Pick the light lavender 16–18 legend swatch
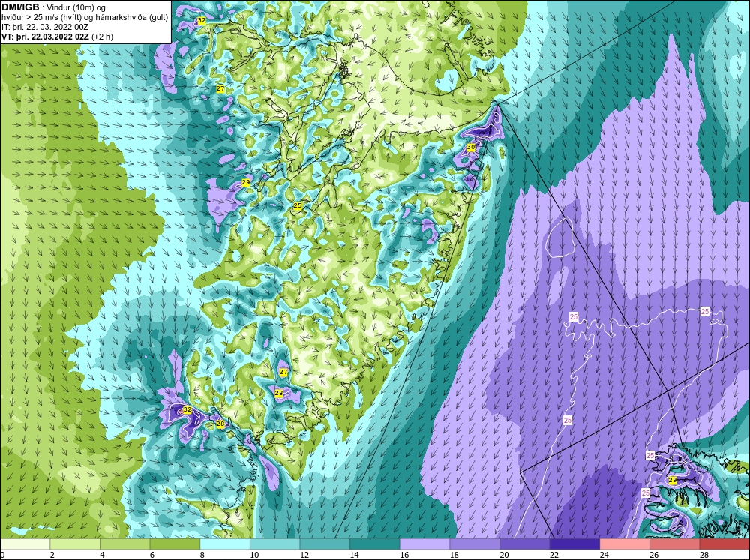Viewport: 750px width, 560px height. [x=424, y=544]
